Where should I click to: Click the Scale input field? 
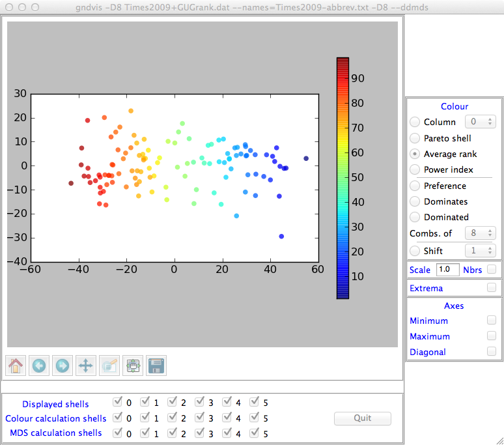coord(448,270)
